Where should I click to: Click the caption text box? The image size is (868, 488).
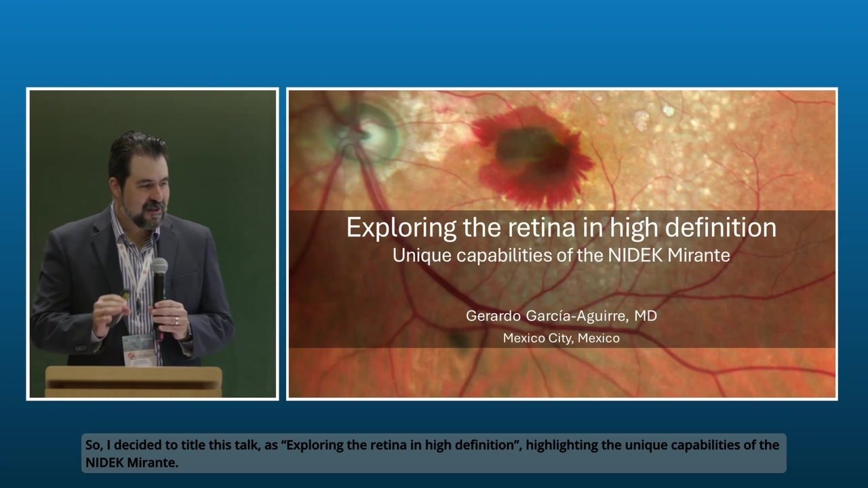[x=434, y=453]
